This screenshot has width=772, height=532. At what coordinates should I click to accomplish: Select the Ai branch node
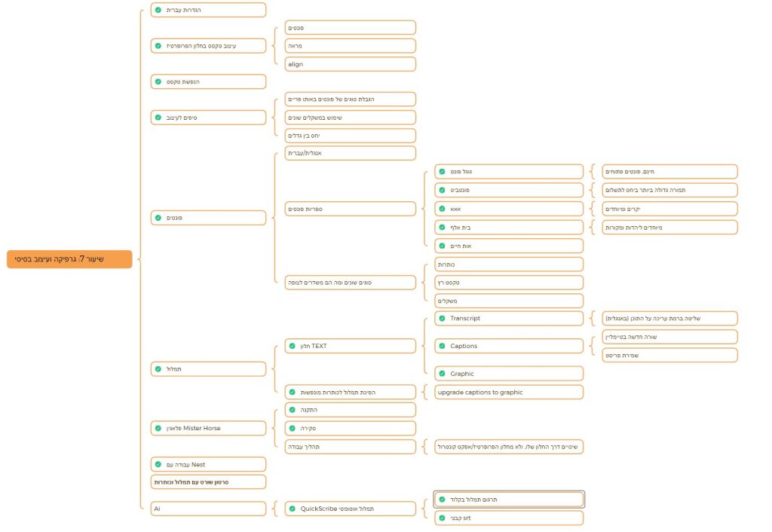click(208, 509)
